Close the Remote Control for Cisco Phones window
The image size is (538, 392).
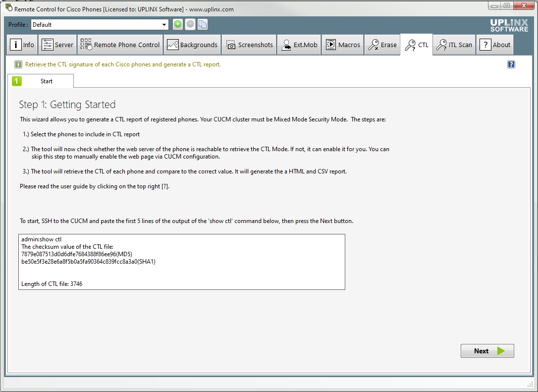click(524, 6)
